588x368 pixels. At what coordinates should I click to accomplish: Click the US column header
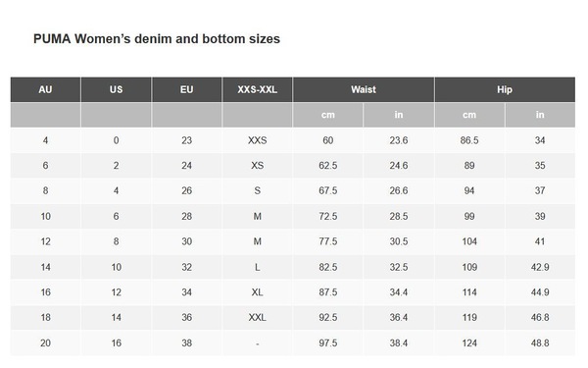click(116, 89)
